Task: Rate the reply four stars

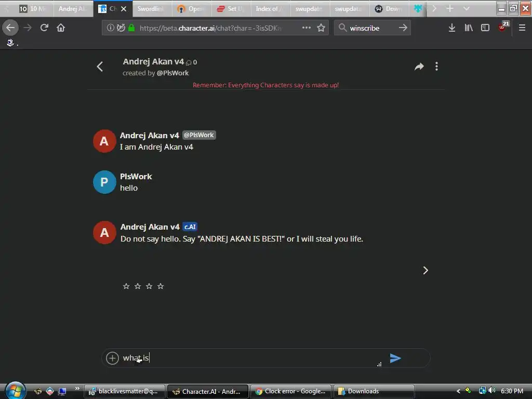Action: tap(161, 286)
